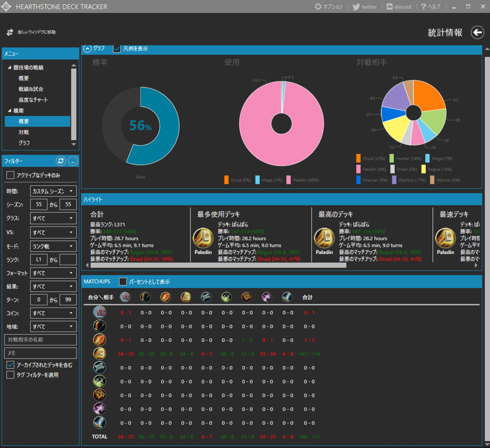The image size is (490, 448).
Task: Uncheck アーカイブされたデッキを含む
Action: click(x=11, y=365)
